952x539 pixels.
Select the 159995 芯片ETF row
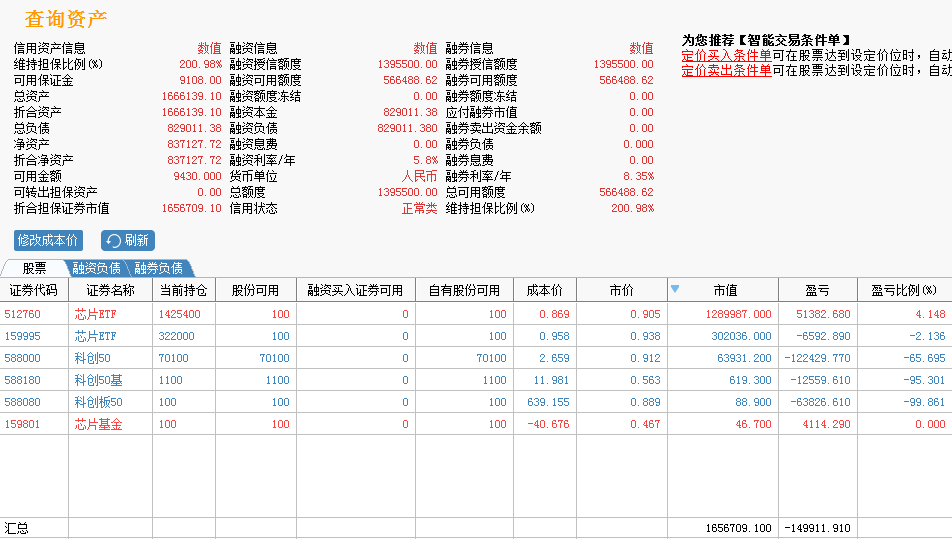coord(476,336)
